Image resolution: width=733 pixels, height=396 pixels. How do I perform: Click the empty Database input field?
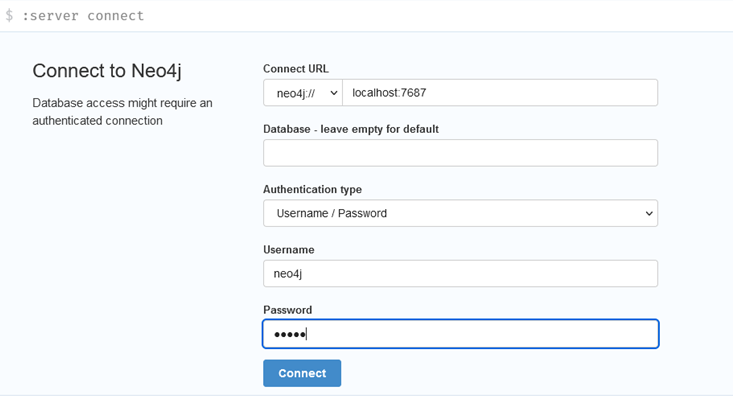(460, 153)
